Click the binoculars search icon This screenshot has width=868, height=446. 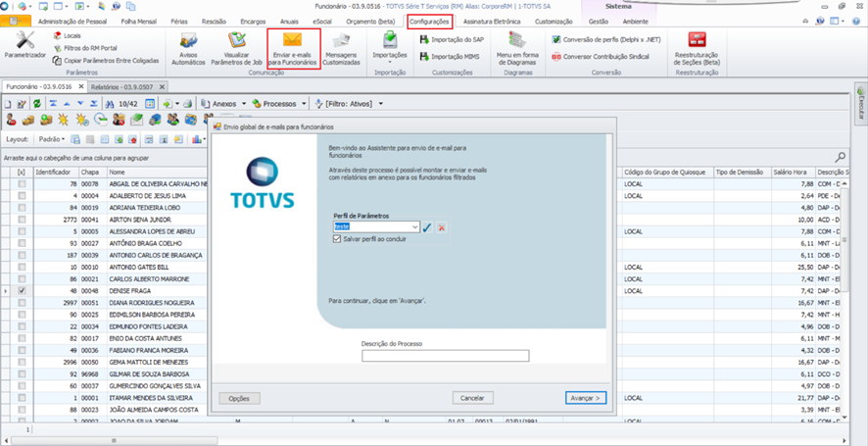110,104
